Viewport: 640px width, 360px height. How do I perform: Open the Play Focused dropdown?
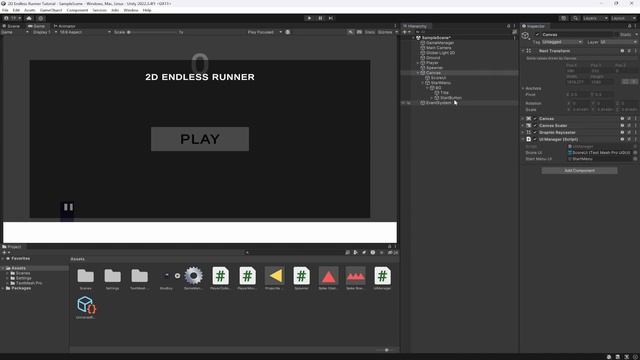[x=264, y=32]
